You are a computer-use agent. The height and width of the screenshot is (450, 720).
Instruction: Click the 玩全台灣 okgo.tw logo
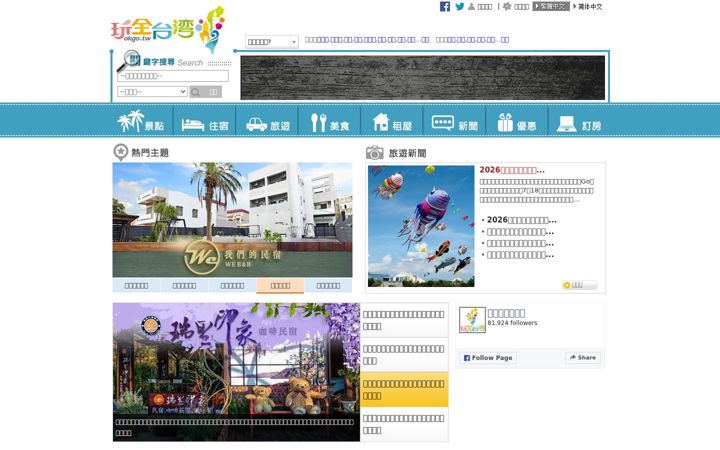tap(168, 29)
